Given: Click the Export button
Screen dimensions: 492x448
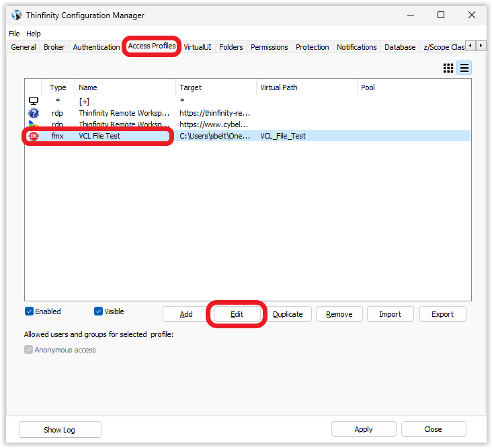Looking at the screenshot, I should [x=442, y=314].
